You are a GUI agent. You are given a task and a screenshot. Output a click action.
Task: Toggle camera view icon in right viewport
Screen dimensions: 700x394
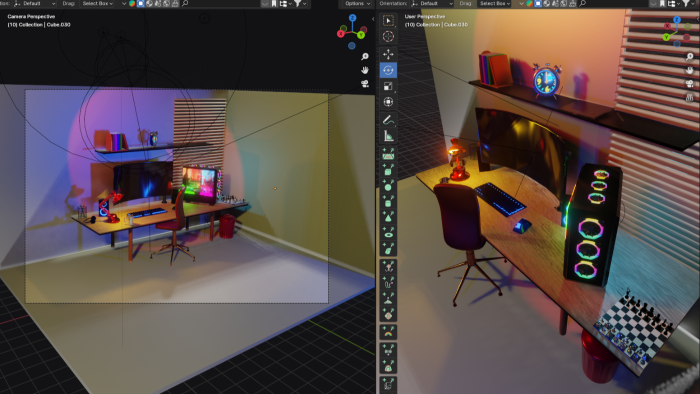click(690, 83)
